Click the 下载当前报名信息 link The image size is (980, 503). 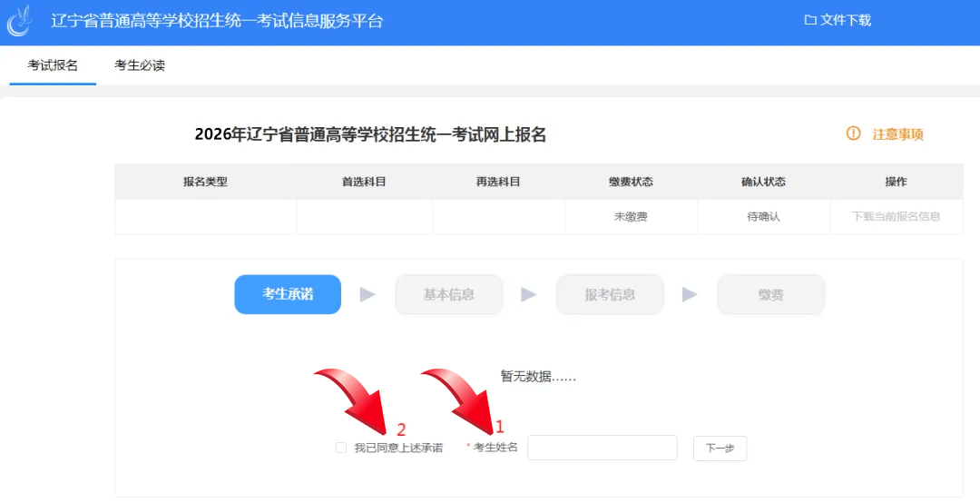pos(896,216)
